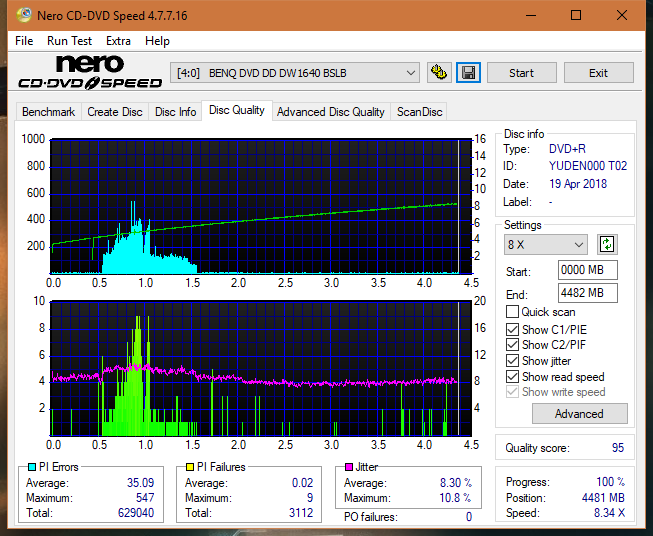This screenshot has width=653, height=536.
Task: Click the End position field 4482 MB
Action: click(587, 293)
